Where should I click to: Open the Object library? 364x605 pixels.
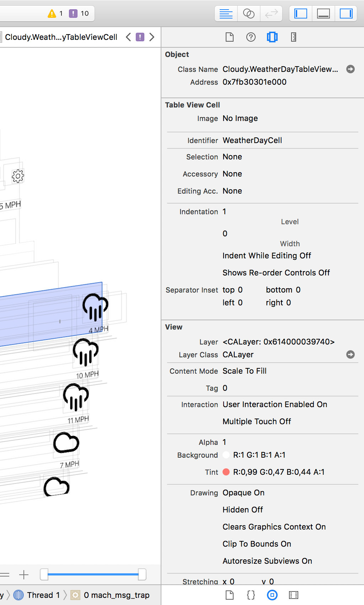pyautogui.click(x=272, y=595)
